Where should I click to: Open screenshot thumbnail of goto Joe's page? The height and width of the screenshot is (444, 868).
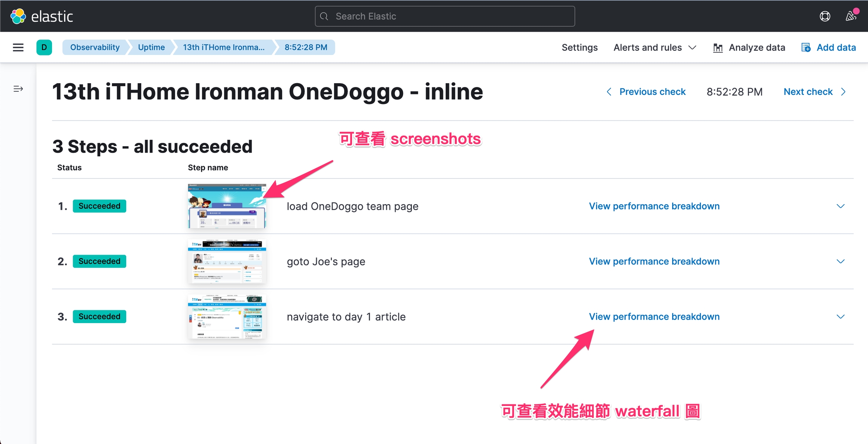point(227,261)
